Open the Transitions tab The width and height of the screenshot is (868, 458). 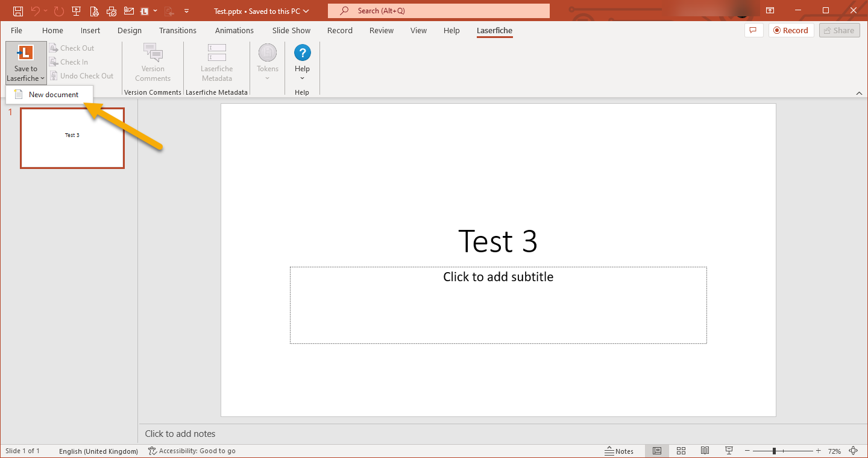(177, 31)
